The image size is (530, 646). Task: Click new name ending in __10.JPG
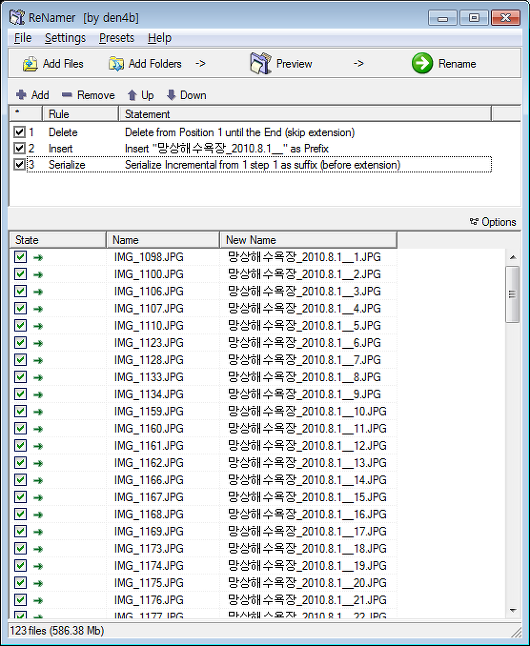tap(307, 412)
